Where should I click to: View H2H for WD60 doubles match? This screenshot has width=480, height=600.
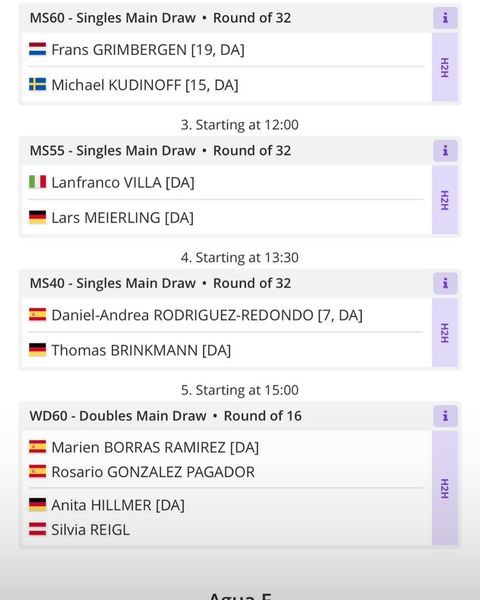coord(445,488)
